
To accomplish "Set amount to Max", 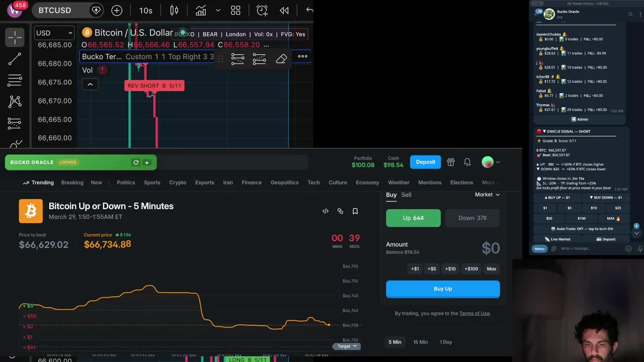I will tap(492, 269).
